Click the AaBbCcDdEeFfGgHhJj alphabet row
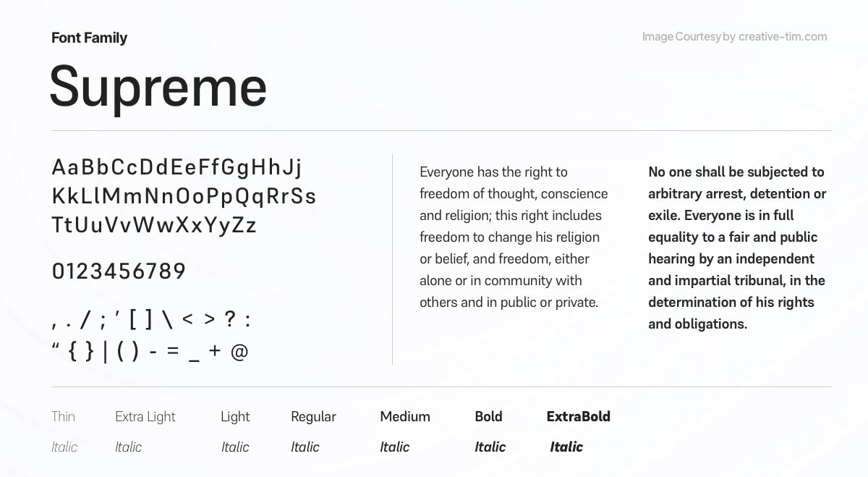 tap(176, 168)
